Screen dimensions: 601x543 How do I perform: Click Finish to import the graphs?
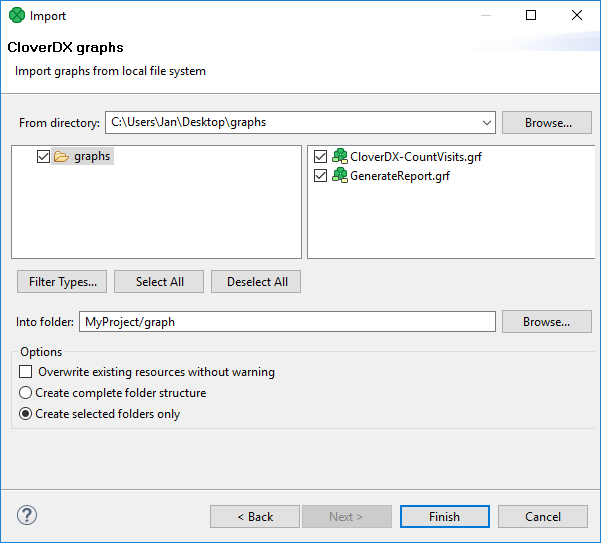pos(444,517)
